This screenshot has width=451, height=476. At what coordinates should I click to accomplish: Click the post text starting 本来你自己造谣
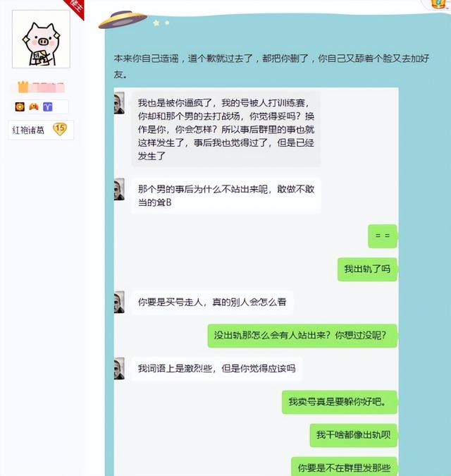tap(271, 66)
